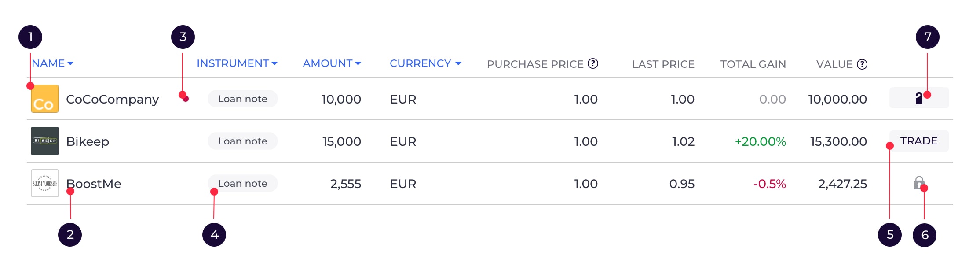The image size is (980, 274).
Task: Click annotation marker number 1
Action: point(30,37)
